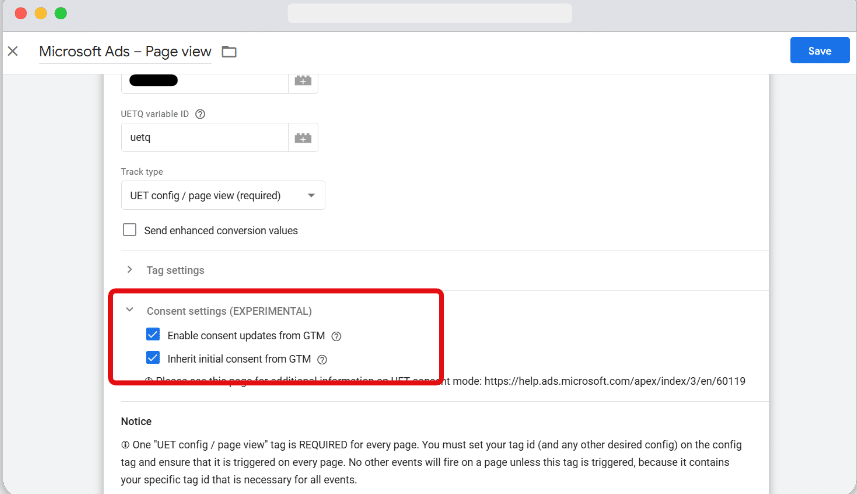Viewport: 857px width, 494px height.
Task: Show help for Enable consent updates
Action: click(337, 336)
